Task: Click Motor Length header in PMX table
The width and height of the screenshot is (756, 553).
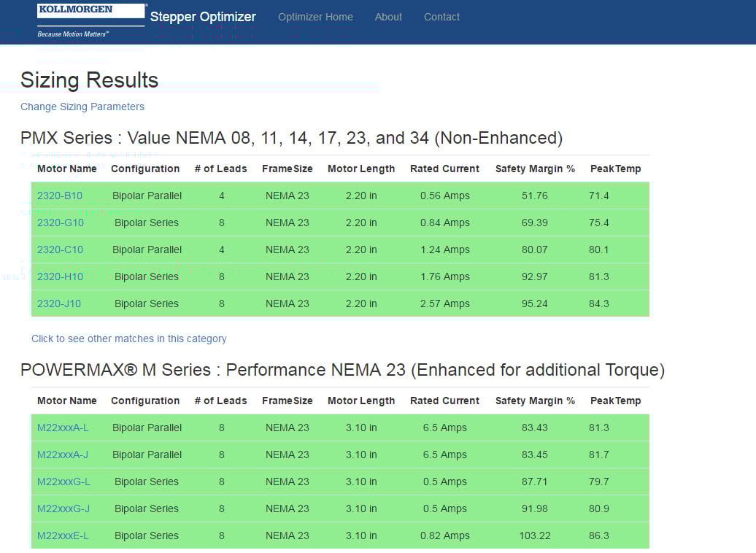Action: click(361, 169)
